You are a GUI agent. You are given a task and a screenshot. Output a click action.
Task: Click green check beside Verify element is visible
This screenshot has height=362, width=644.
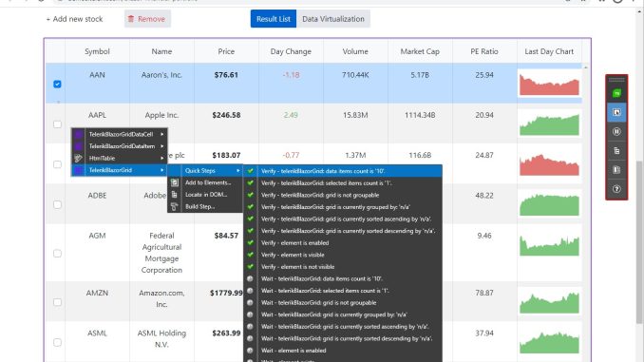coord(250,255)
